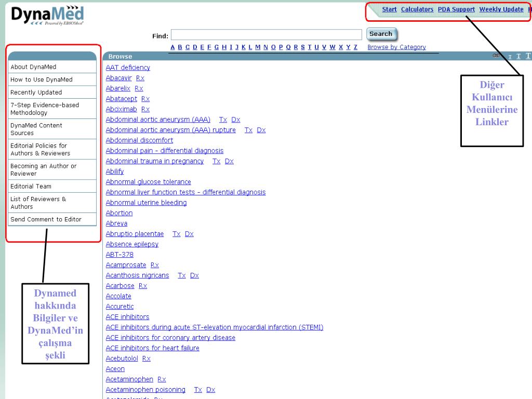Open Absence epilepsy topic
Image resolution: width=532 pixels, height=399 pixels.
[132, 244]
